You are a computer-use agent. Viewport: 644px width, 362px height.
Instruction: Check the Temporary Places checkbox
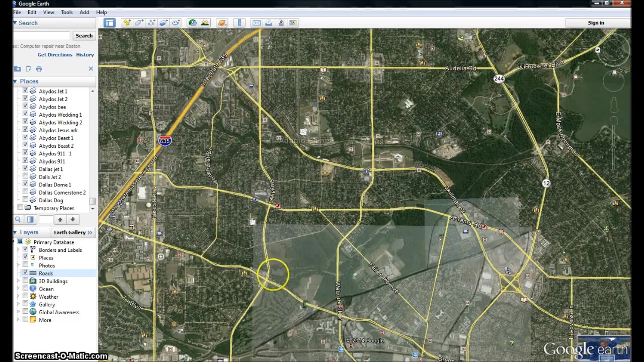[20, 208]
